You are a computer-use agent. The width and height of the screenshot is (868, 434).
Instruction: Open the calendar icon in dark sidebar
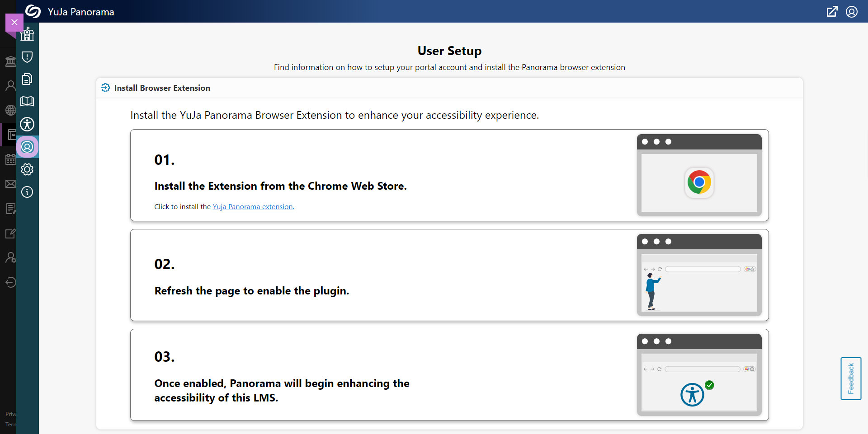coord(10,159)
